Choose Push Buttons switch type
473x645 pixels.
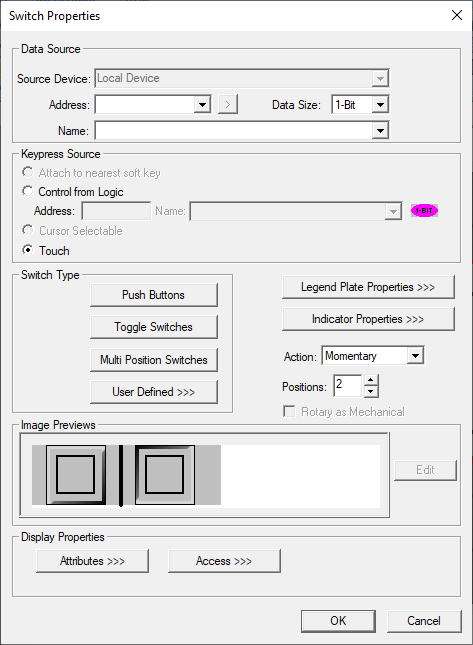point(154,295)
